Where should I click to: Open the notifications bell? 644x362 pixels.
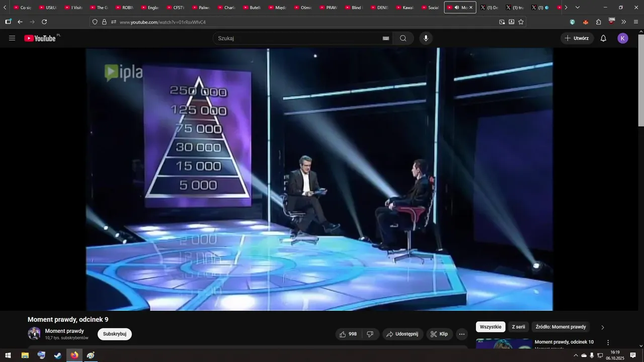603,38
